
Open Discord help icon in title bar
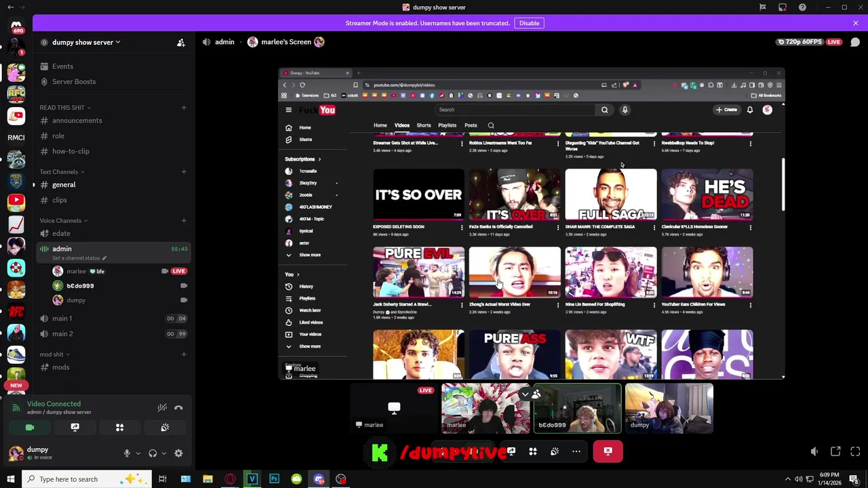pyautogui.click(x=802, y=7)
